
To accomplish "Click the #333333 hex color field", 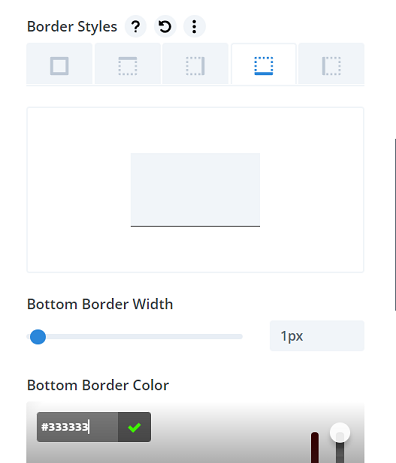I will [77, 427].
